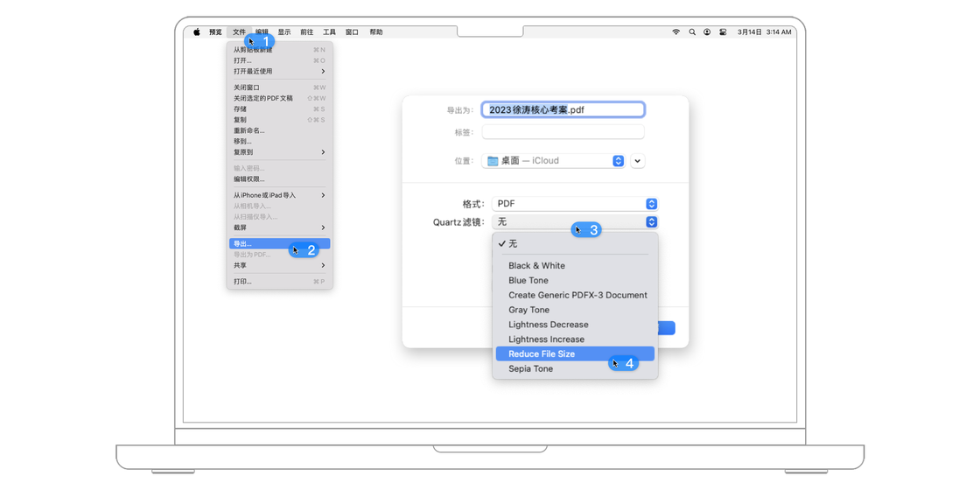This screenshot has height=490, width=980.
Task: Click the Wi-Fi status icon
Action: coord(675,32)
